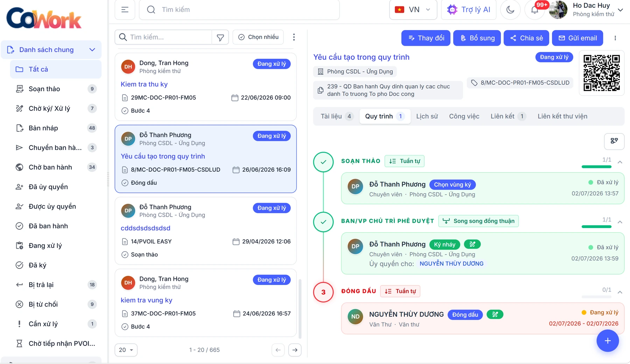This screenshot has width=630, height=364.
Task: Open the Kiem tra thu ky document
Action: [x=144, y=84]
